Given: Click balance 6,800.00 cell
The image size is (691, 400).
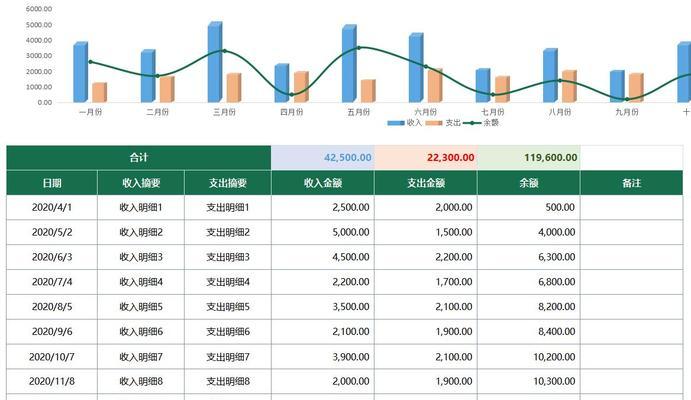Looking at the screenshot, I should pyautogui.click(x=529, y=282).
